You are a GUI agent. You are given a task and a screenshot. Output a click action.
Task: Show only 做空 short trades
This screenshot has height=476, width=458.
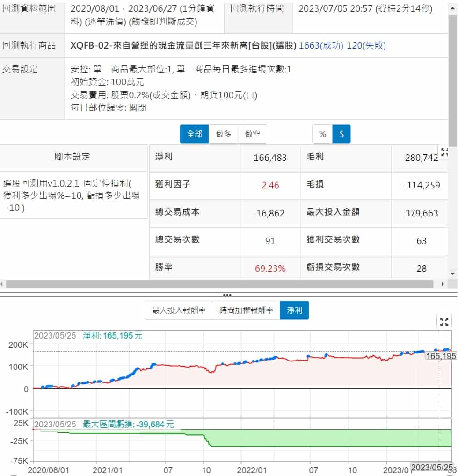point(253,134)
